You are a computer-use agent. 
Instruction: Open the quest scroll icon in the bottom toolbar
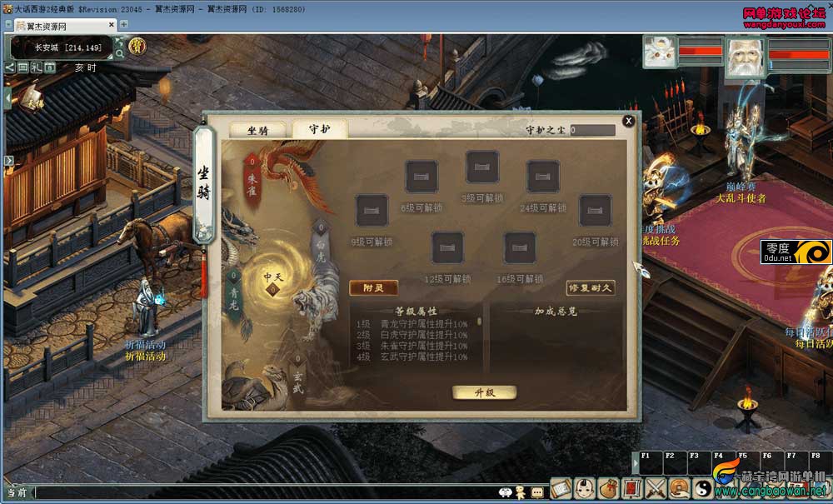pos(561,488)
